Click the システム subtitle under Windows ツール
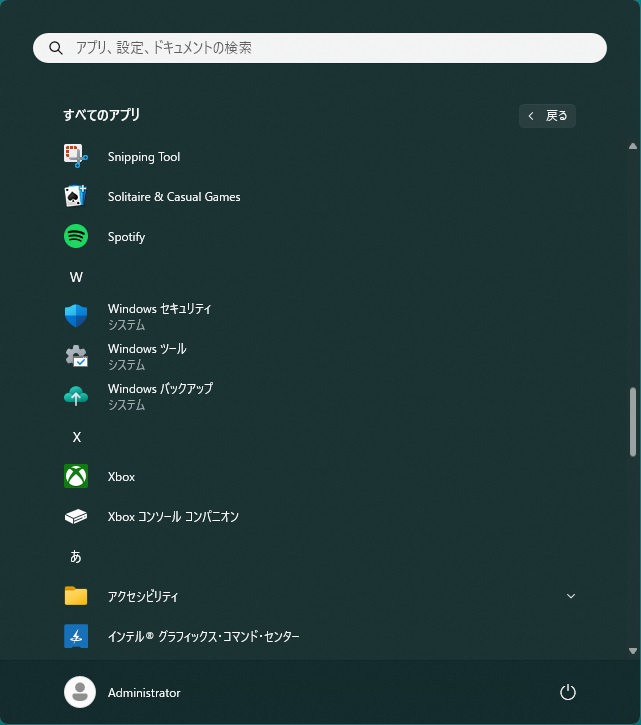The image size is (641, 725). [x=126, y=365]
